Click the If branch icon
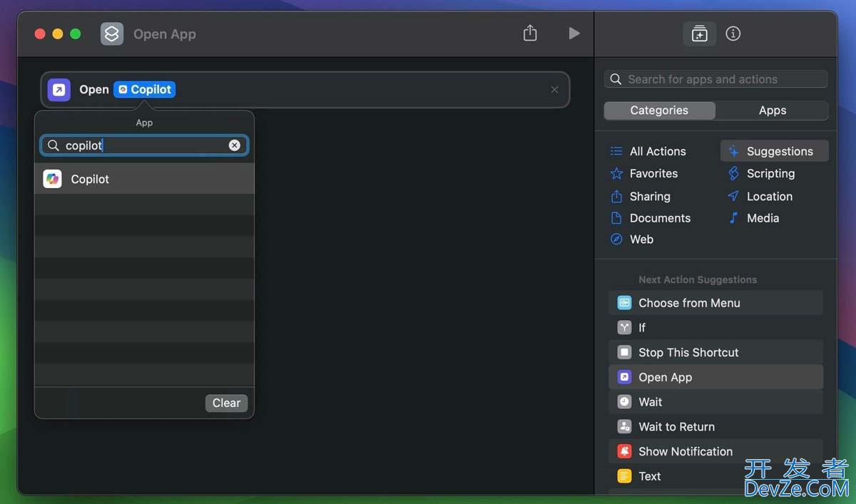 point(624,328)
